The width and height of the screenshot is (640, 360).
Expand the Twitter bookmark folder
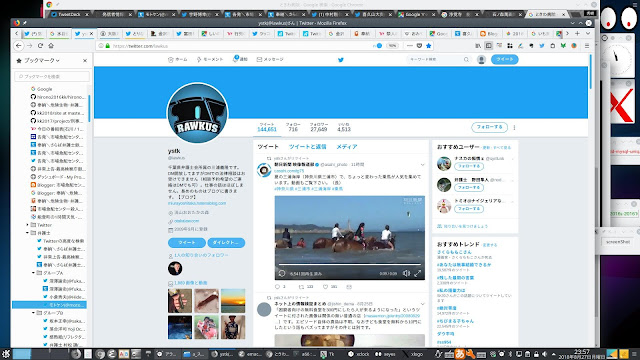pyautogui.click(x=28, y=225)
